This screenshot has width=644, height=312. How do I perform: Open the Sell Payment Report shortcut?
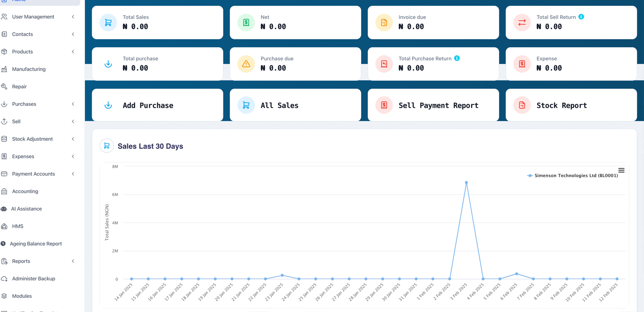tap(433, 105)
